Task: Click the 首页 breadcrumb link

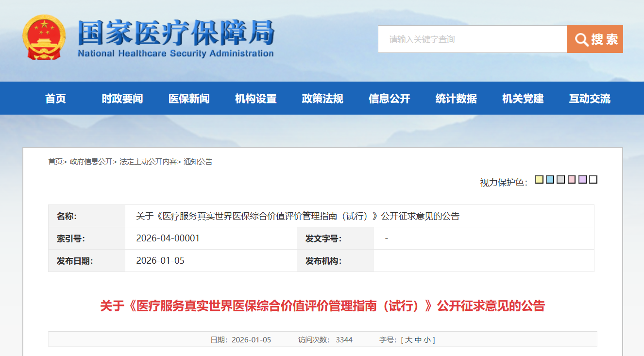Action: tap(55, 162)
